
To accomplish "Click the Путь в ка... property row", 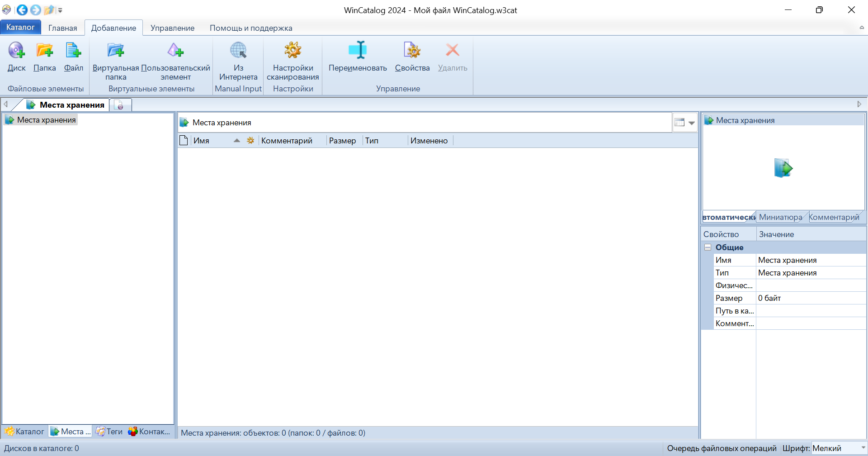I will click(790, 311).
